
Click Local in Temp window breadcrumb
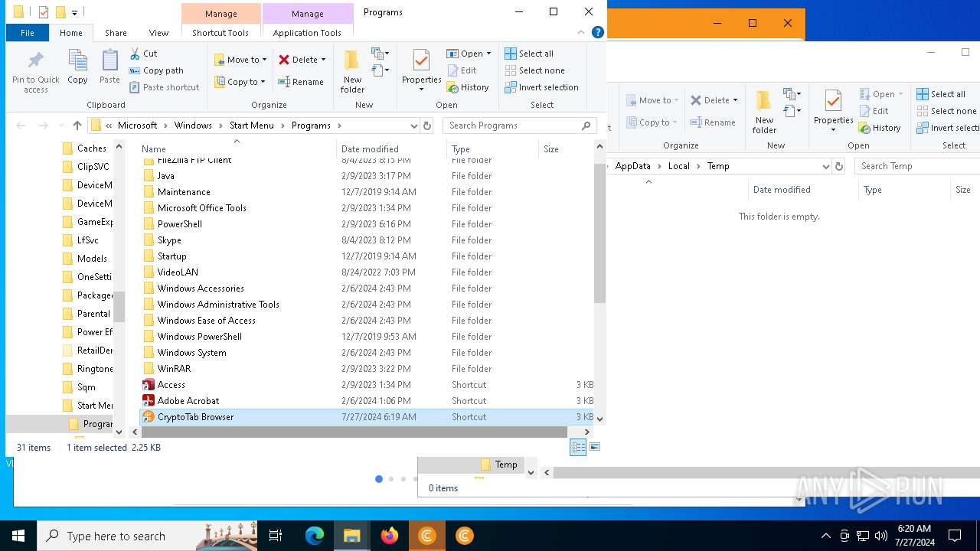tap(678, 166)
